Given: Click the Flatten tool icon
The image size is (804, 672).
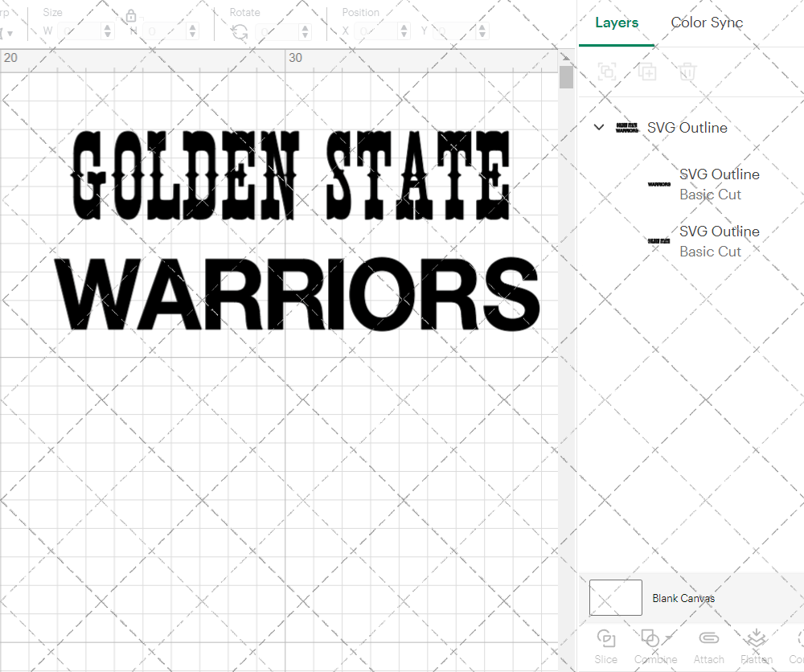Looking at the screenshot, I should (756, 637).
